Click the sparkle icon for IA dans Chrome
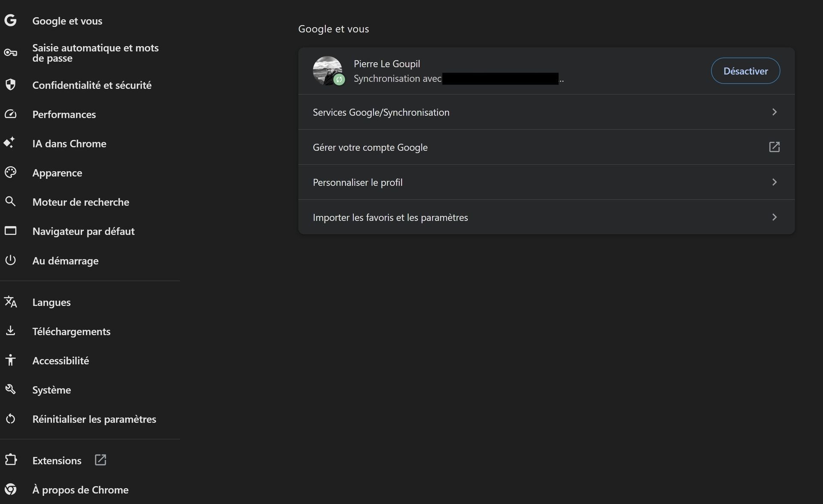This screenshot has height=504, width=823. point(9,143)
